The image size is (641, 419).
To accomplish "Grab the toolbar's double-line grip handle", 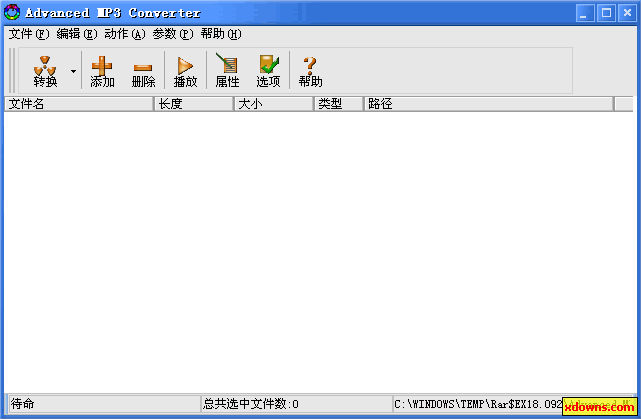I will tap(12, 70).
